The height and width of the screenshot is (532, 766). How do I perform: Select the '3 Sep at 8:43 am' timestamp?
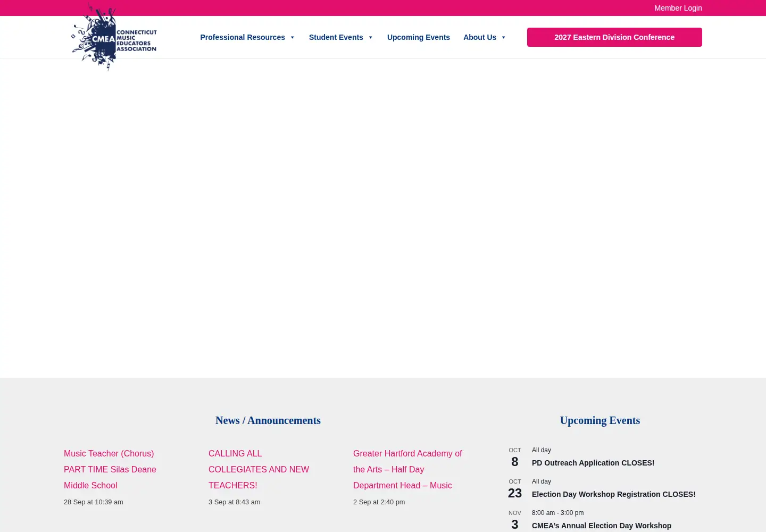tap(235, 502)
